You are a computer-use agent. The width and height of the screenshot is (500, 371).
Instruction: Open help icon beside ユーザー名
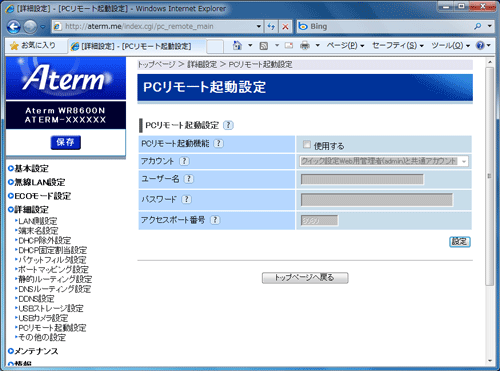[x=189, y=179]
